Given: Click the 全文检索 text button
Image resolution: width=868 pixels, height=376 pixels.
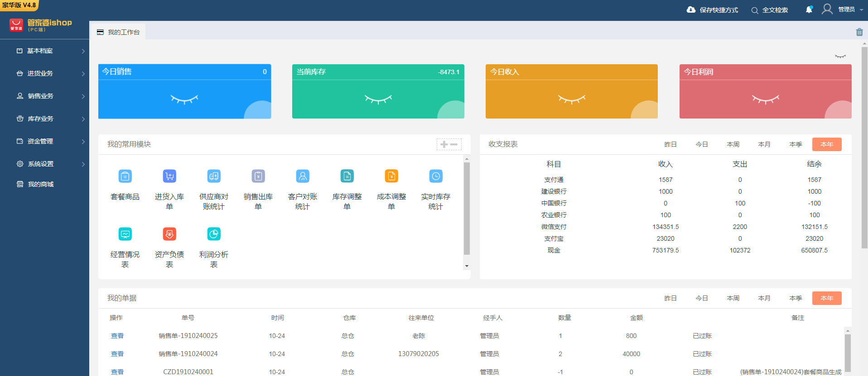Looking at the screenshot, I should [x=775, y=10].
